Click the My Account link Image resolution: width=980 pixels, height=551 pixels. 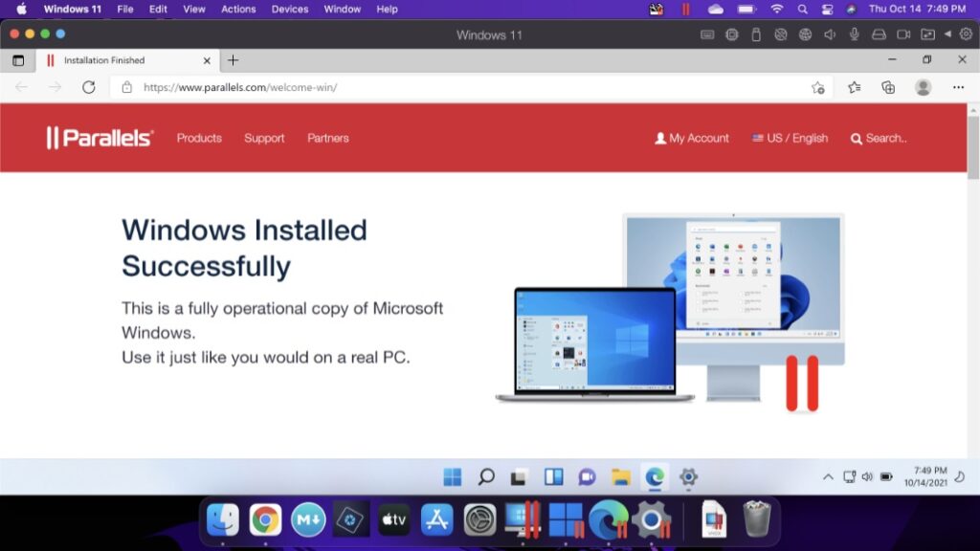[691, 138]
